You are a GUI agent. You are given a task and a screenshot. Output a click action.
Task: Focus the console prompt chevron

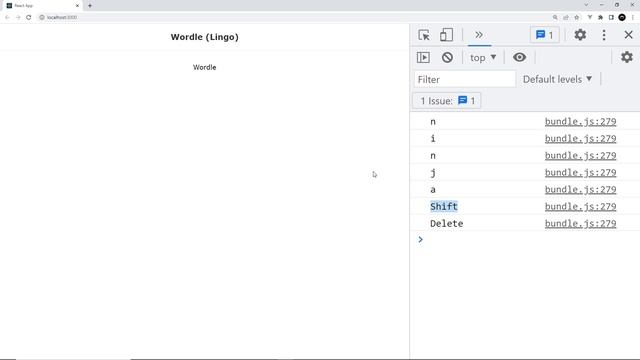click(420, 239)
